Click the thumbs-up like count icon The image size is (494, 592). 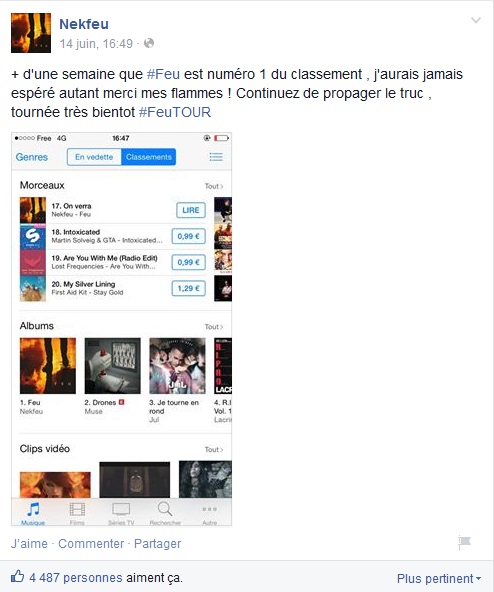pos(17,576)
